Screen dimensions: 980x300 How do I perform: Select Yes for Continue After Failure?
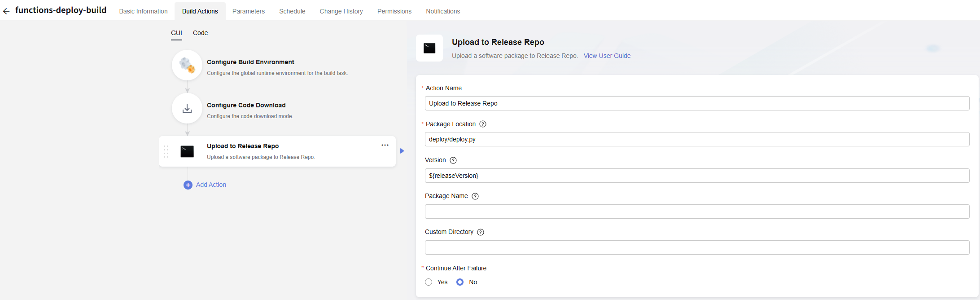point(429,282)
